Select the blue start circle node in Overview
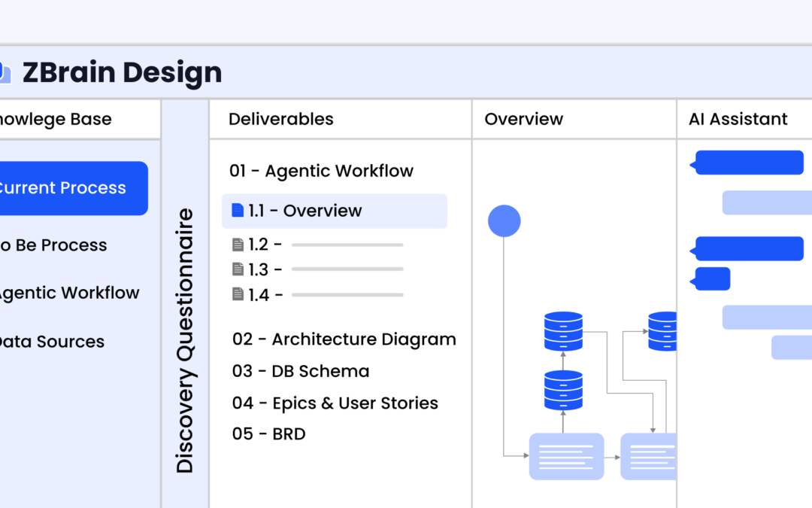This screenshot has width=812, height=508. (x=504, y=221)
